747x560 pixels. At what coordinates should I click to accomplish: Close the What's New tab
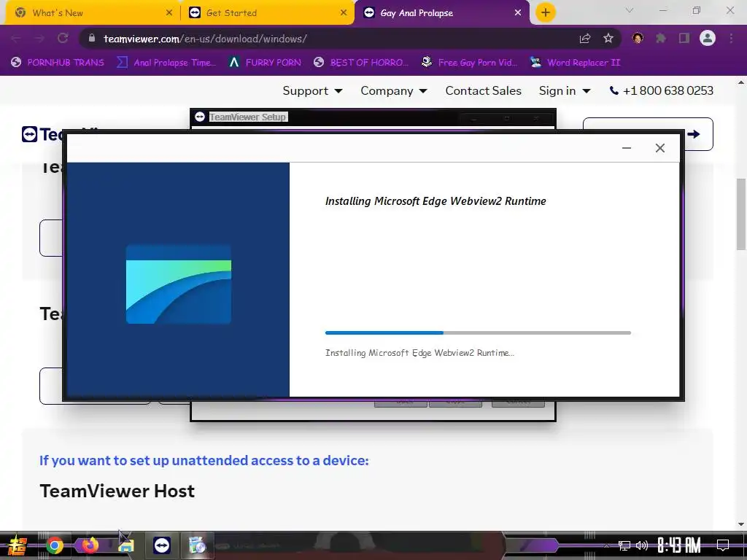click(x=169, y=13)
